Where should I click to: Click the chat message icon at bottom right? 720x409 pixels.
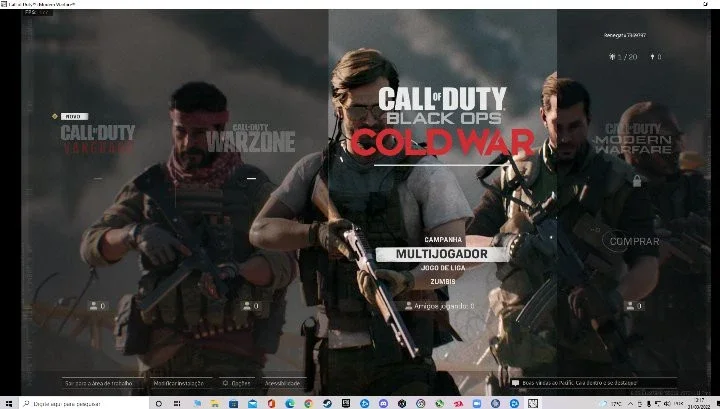coord(515,383)
